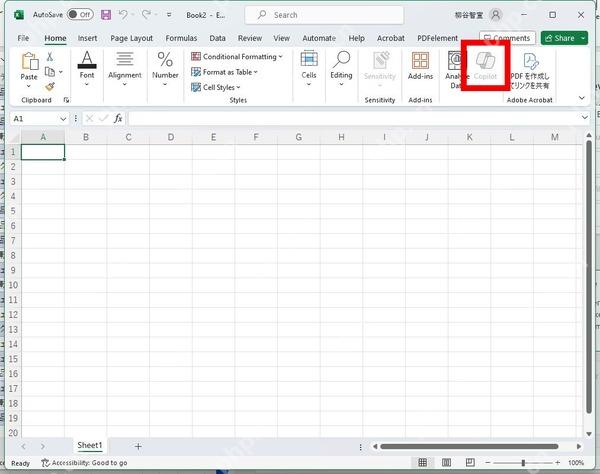Switch to the Data tab
Image resolution: width=600 pixels, height=474 pixels.
coord(217,38)
